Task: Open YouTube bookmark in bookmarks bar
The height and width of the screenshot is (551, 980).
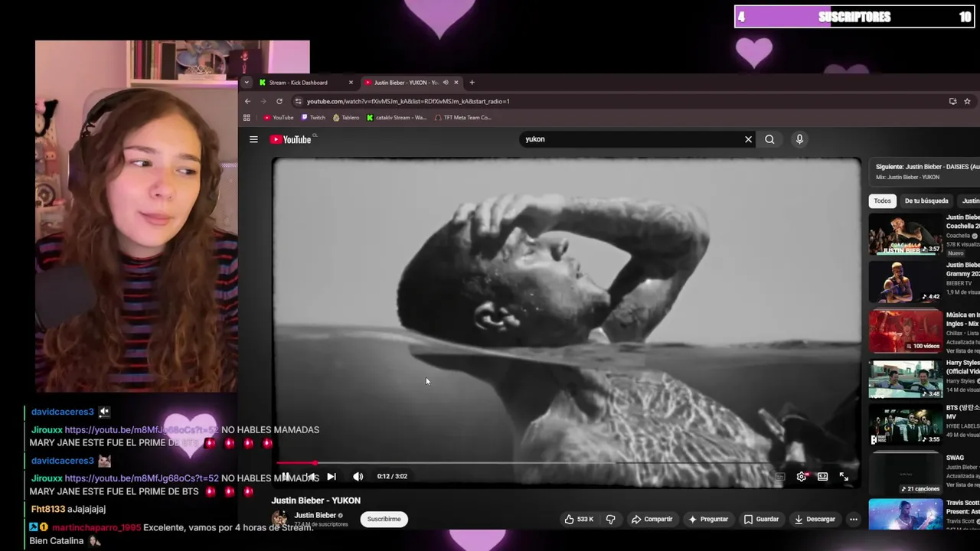Action: click(279, 118)
